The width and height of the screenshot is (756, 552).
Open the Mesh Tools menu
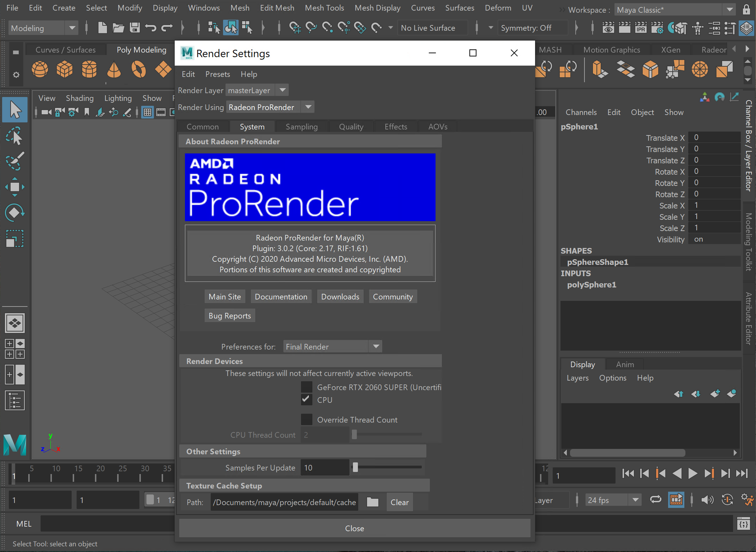324,8
